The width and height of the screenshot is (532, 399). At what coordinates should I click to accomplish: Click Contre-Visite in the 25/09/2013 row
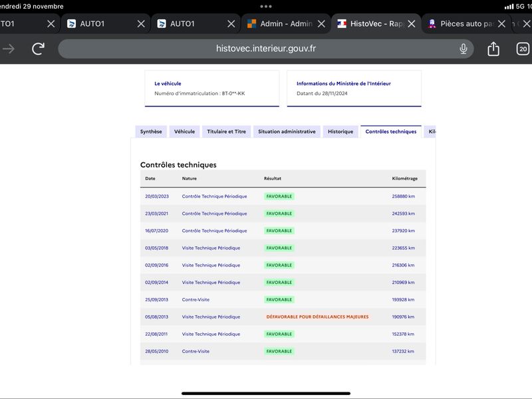[x=196, y=300]
